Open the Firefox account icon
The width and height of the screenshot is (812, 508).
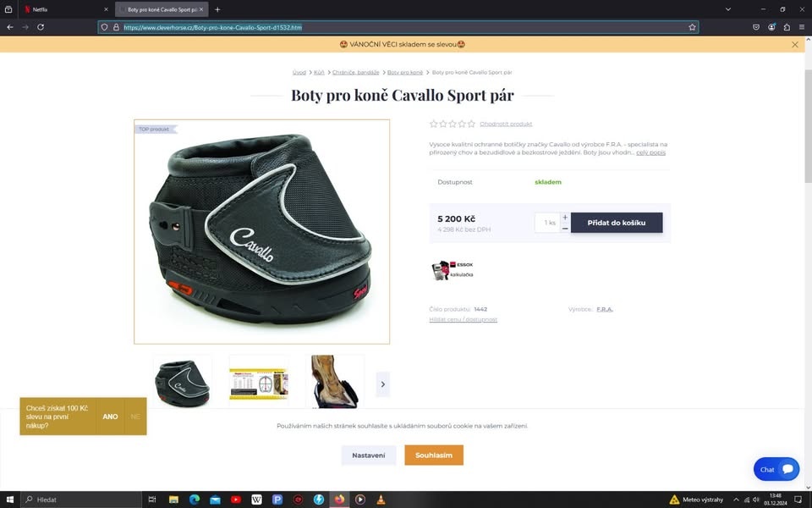(x=771, y=27)
